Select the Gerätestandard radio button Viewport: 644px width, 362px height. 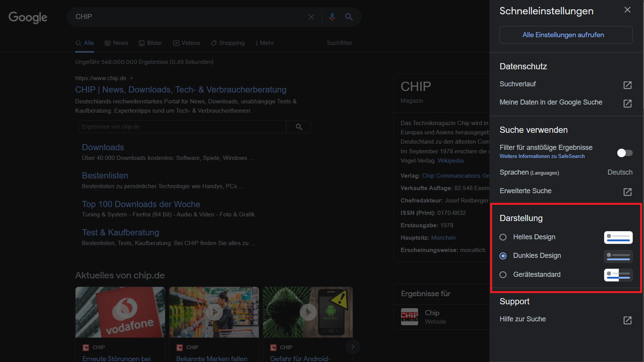tap(503, 275)
